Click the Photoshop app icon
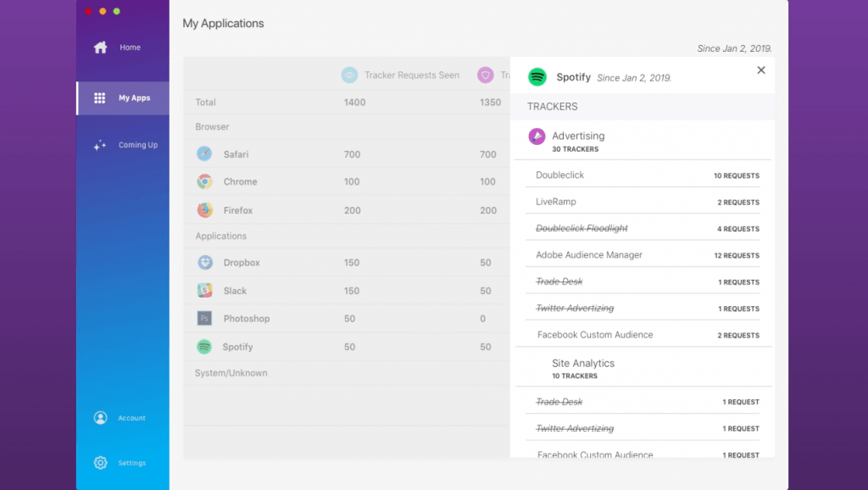 (204, 319)
